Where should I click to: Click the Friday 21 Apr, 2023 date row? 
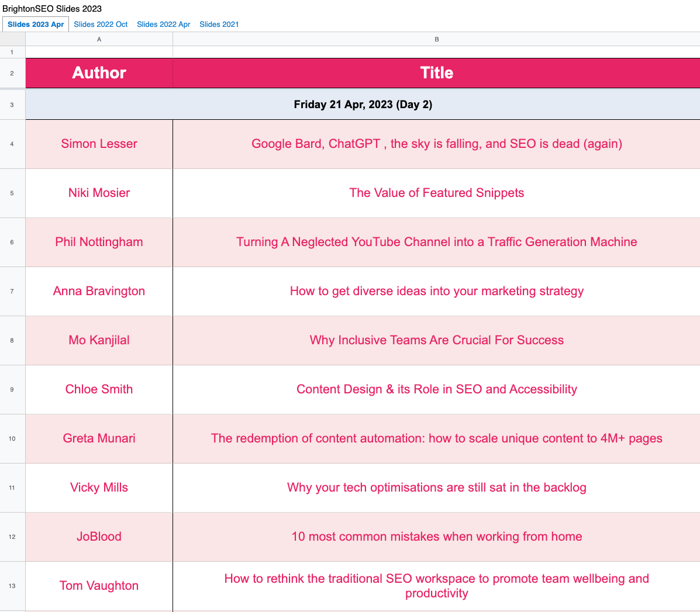click(x=363, y=105)
